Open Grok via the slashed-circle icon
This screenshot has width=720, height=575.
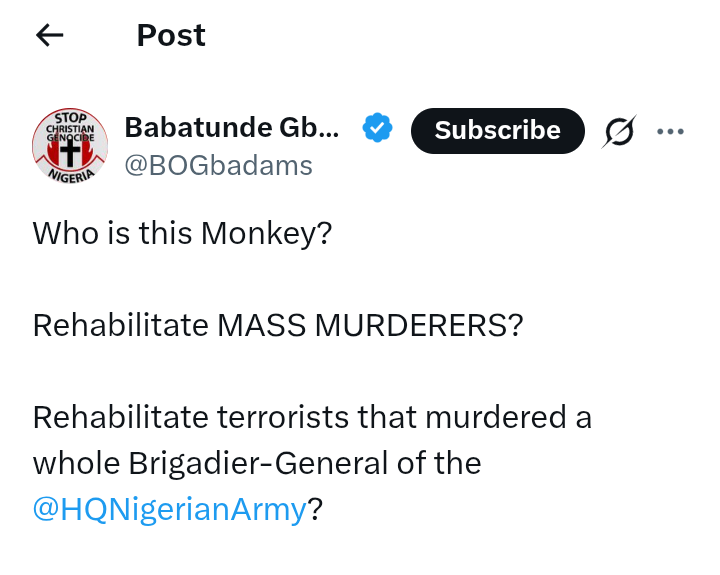(x=620, y=131)
